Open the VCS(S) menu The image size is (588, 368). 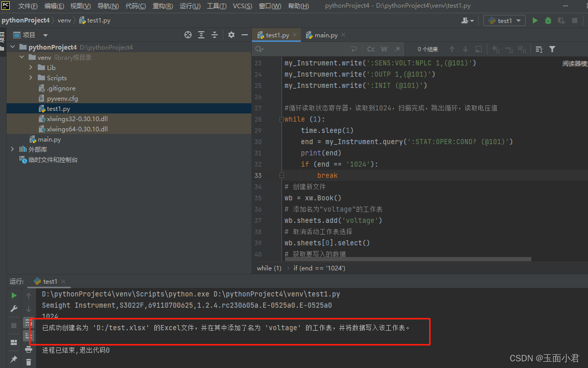pyautogui.click(x=242, y=6)
